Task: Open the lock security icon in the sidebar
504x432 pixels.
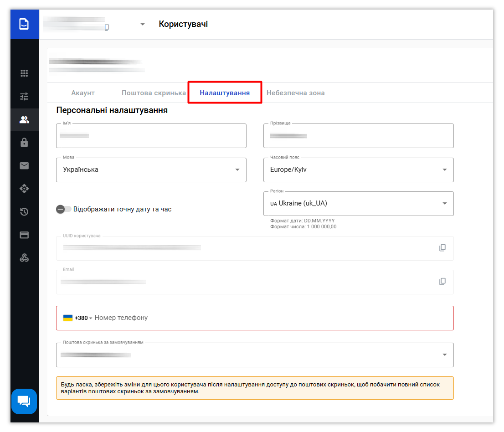Action: pos(25,143)
